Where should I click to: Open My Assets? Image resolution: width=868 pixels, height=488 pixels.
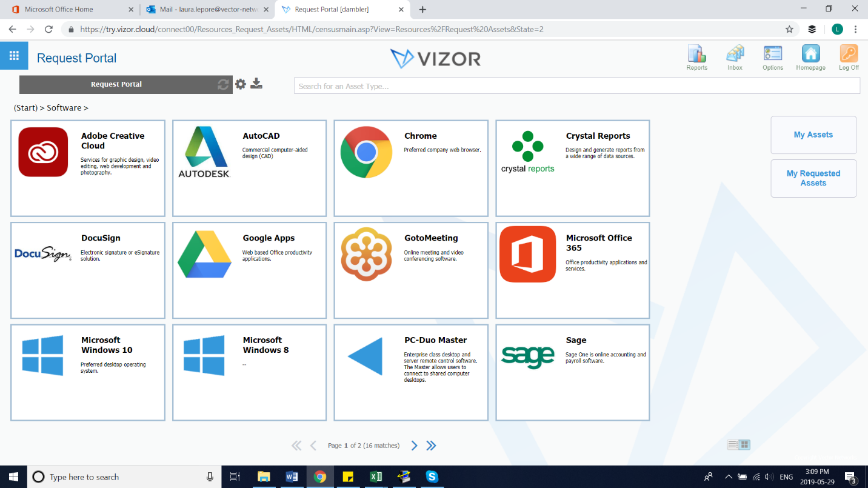[x=813, y=135]
